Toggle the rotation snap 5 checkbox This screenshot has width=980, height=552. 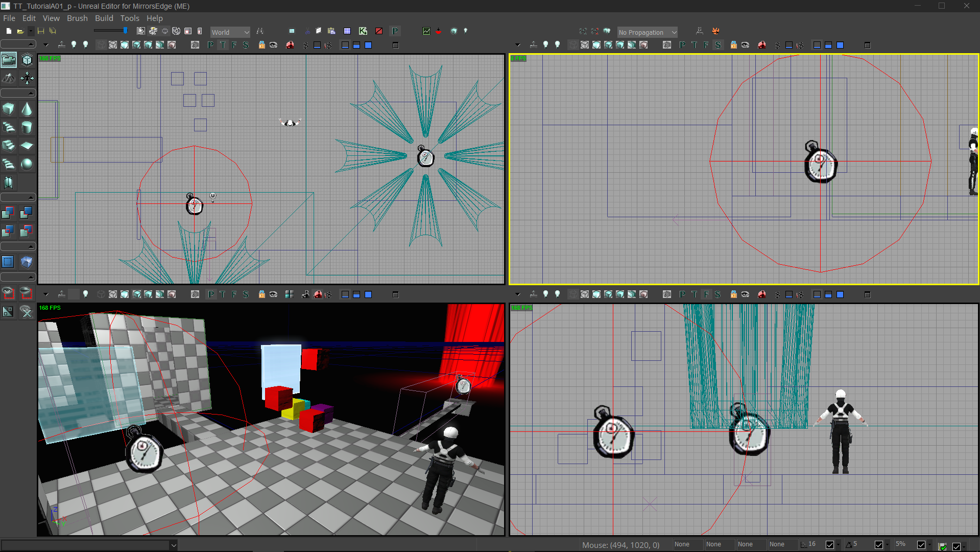click(x=879, y=545)
